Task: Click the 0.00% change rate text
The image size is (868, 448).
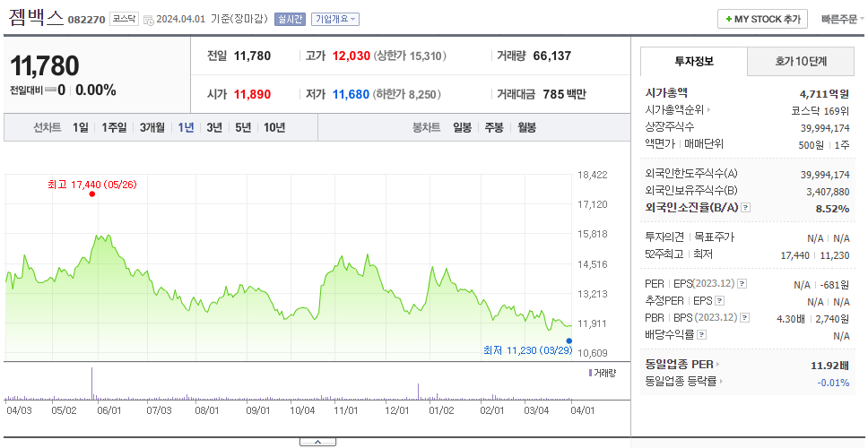Action: (x=95, y=90)
